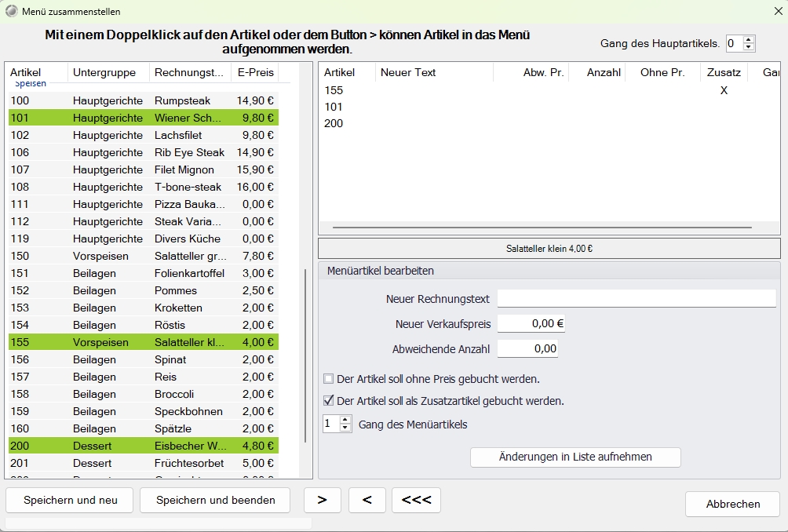The image size is (788, 532).
Task: Decrease Gang des Hauptartikels with down arrow
Action: pos(748,47)
